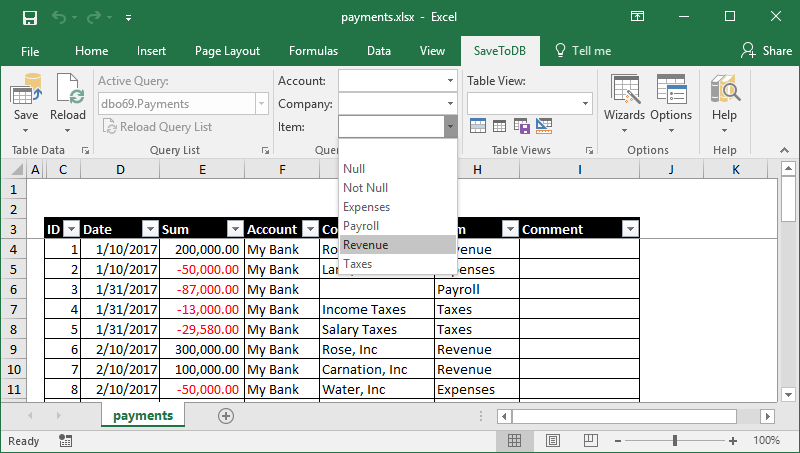Image resolution: width=800 pixels, height=453 pixels.
Task: Open the Options menu icon
Action: [671, 89]
